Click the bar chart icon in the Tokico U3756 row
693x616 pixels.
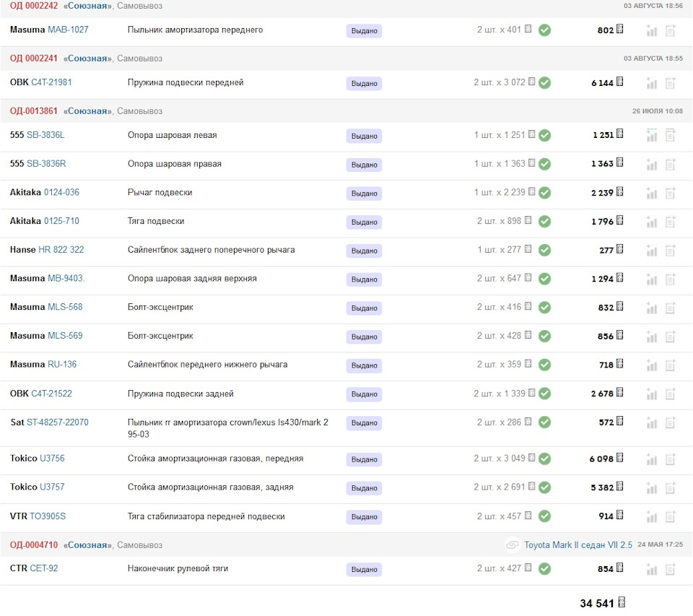(652, 459)
